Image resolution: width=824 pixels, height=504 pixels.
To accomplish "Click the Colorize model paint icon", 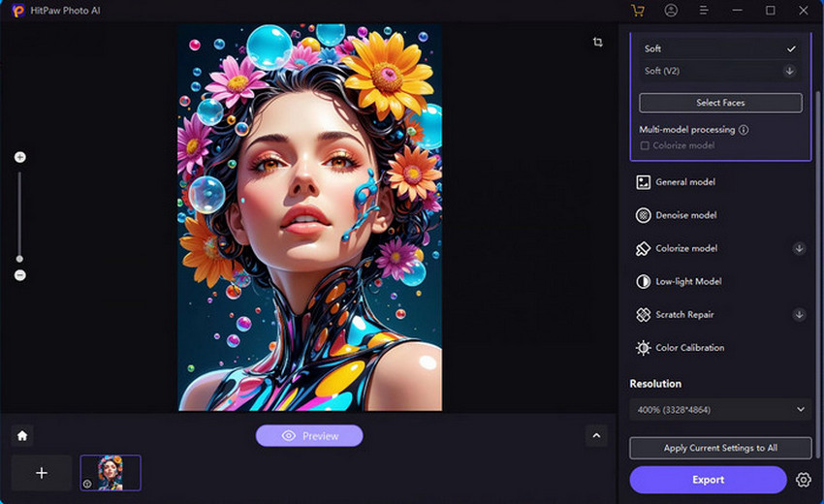I will pos(644,248).
